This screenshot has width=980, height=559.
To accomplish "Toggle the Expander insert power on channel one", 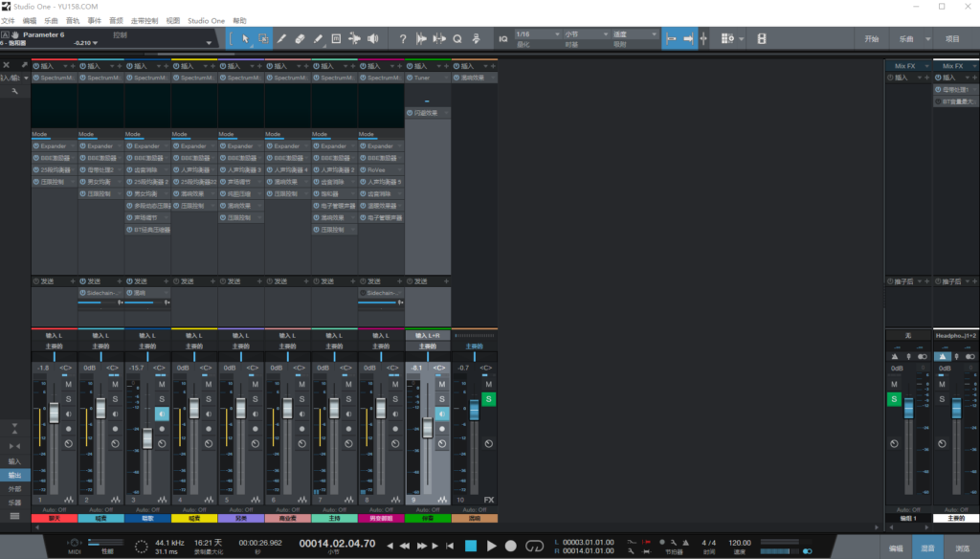I will [34, 145].
